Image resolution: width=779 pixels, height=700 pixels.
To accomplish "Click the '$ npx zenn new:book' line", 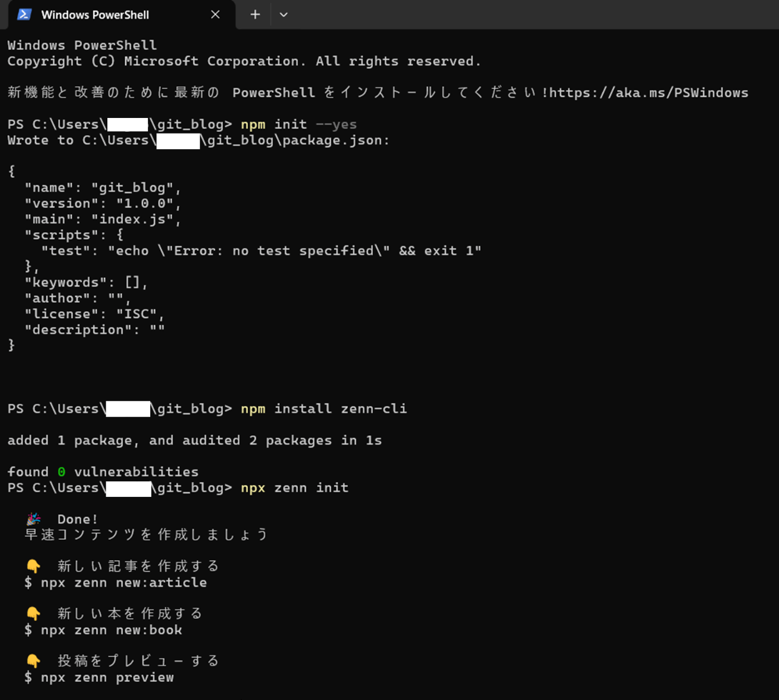I will (x=103, y=630).
